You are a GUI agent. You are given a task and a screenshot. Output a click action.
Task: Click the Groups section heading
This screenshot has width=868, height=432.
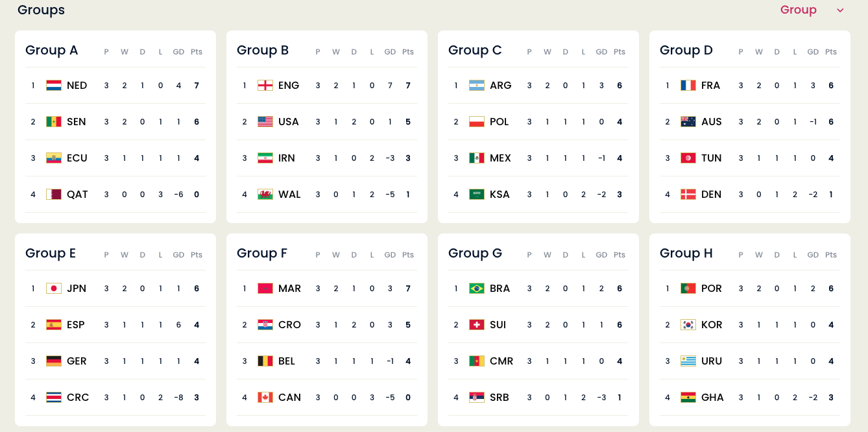coord(41,10)
